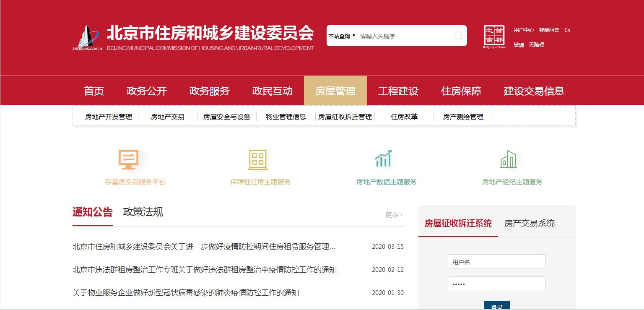Switch to the En language link

click(567, 30)
